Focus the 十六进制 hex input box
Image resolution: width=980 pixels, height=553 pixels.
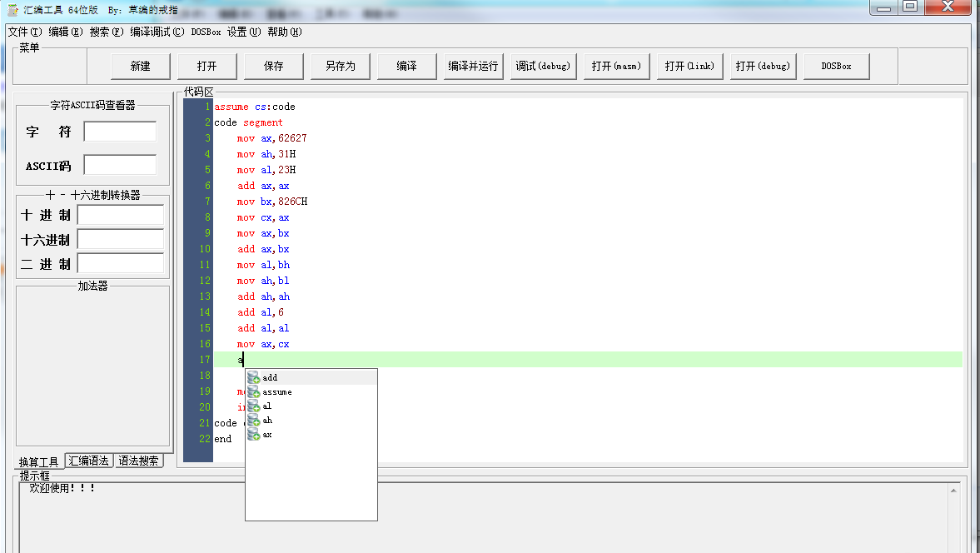(x=120, y=240)
